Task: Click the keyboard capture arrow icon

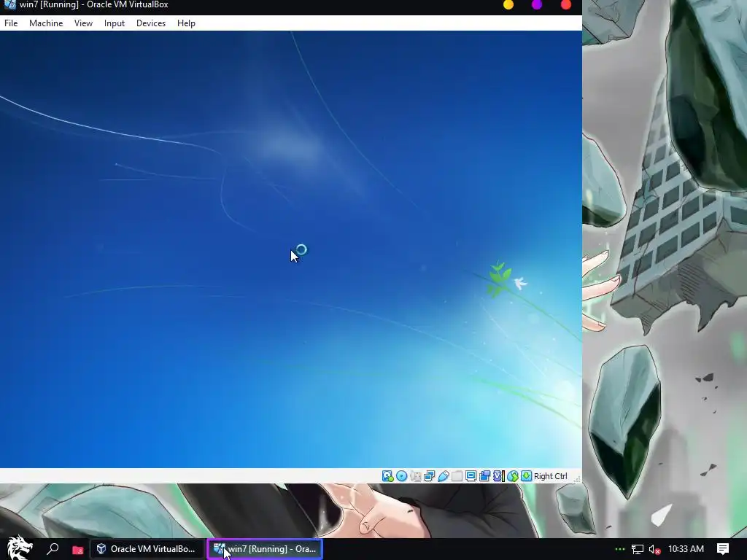Action: (526, 476)
